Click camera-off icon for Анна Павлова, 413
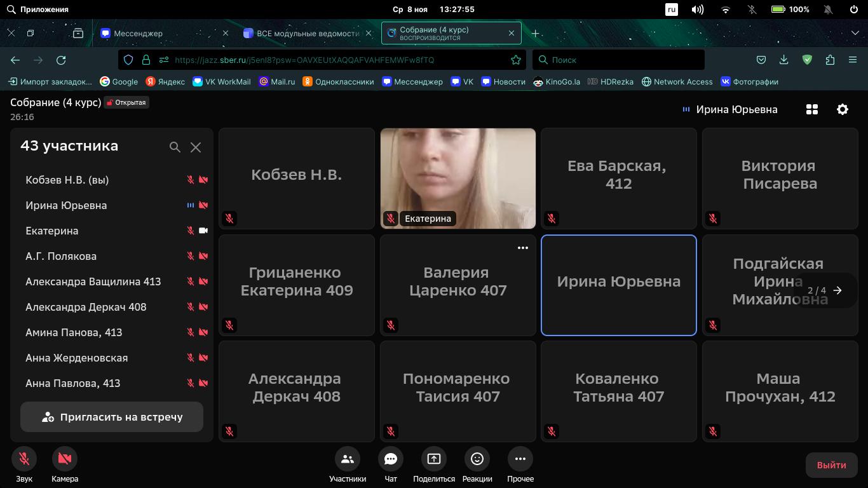Screen dimensions: 868x488 click(203, 383)
